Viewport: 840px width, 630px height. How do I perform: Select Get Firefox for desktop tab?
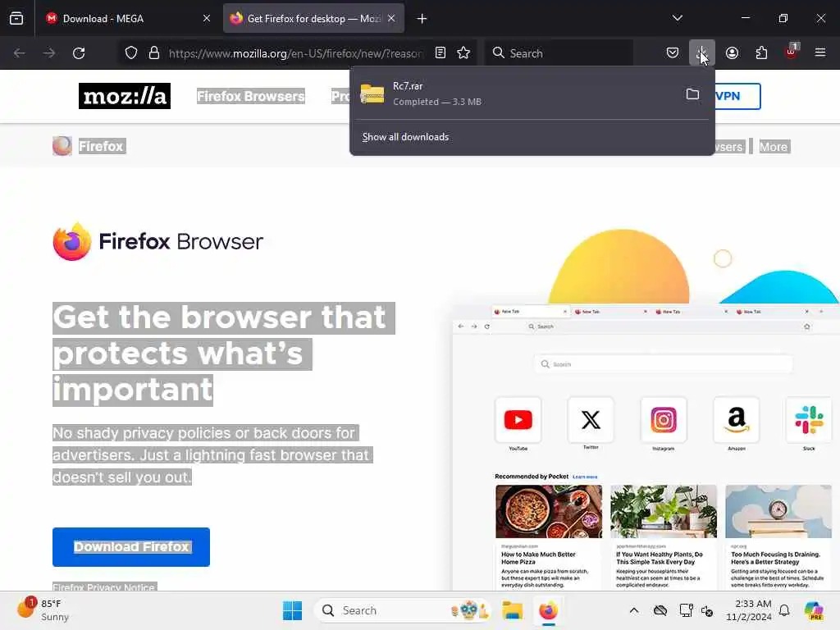(x=313, y=18)
